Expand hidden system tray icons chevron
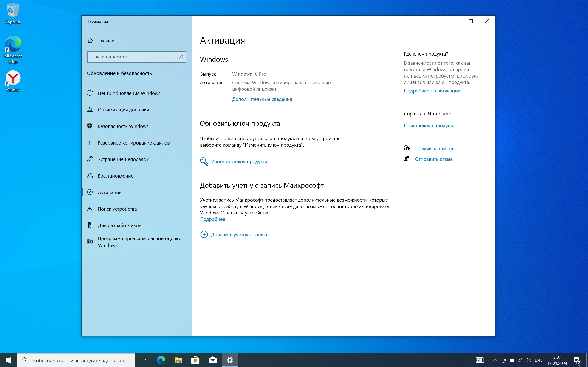The height and width of the screenshot is (367, 588). pyautogui.click(x=495, y=360)
